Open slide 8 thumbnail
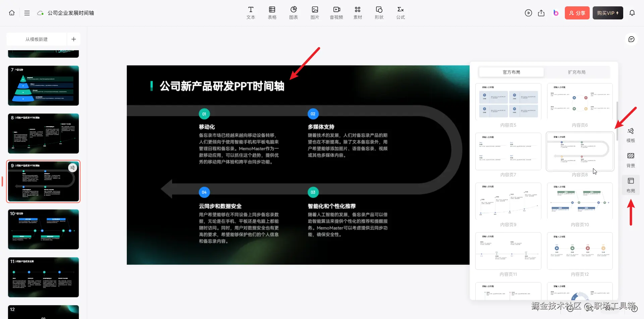The width and height of the screenshot is (644, 319). pos(43,133)
